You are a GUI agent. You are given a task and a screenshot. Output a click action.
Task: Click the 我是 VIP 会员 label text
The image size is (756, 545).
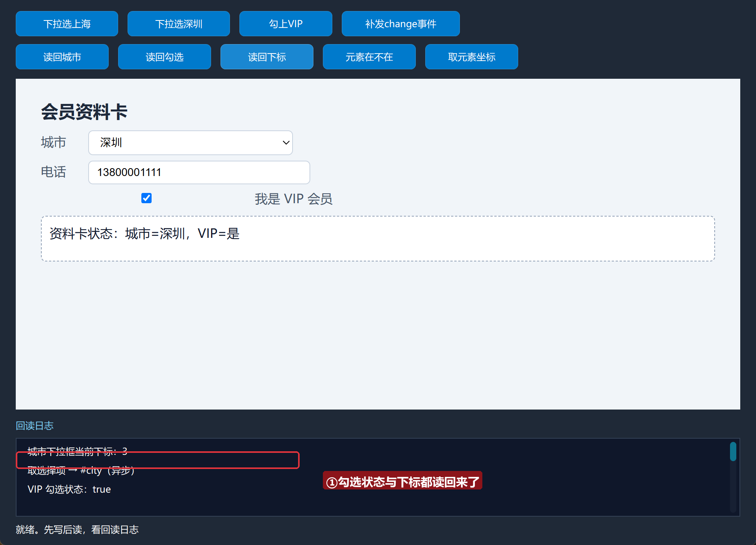[293, 199]
